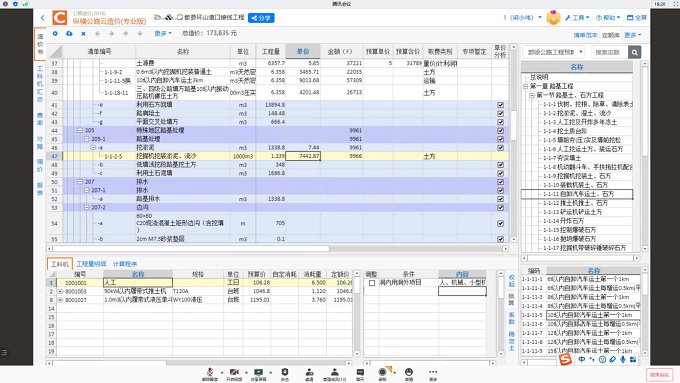Click the record icon in meeting bar
Screen dimensions: 680x383
382,372
